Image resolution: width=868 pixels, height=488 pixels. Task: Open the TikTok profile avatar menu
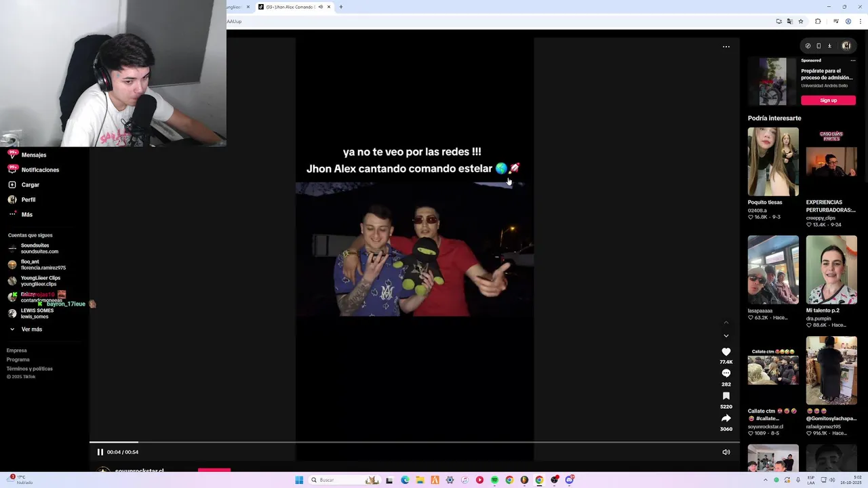pos(846,46)
